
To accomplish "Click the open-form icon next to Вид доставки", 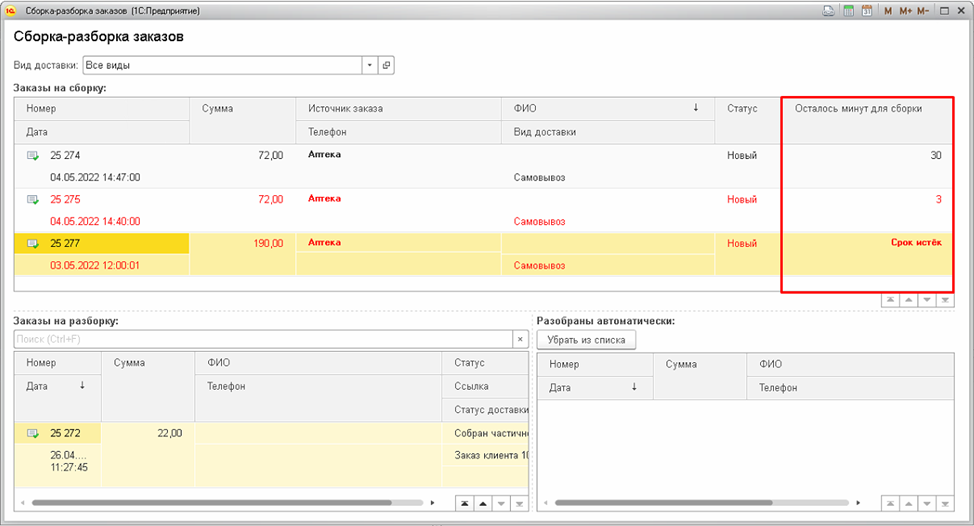I will [x=387, y=65].
